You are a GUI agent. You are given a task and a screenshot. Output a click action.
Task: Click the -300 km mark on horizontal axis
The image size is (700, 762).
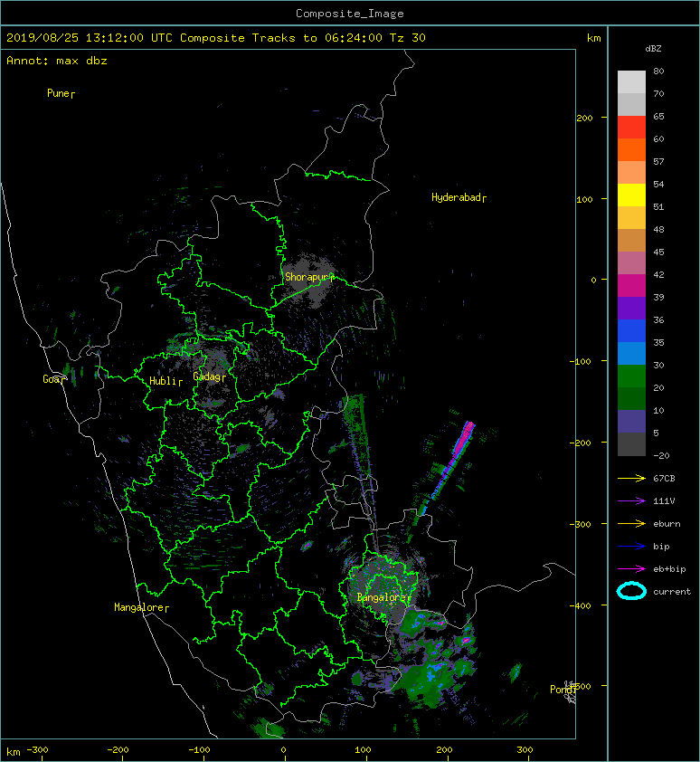[37, 750]
